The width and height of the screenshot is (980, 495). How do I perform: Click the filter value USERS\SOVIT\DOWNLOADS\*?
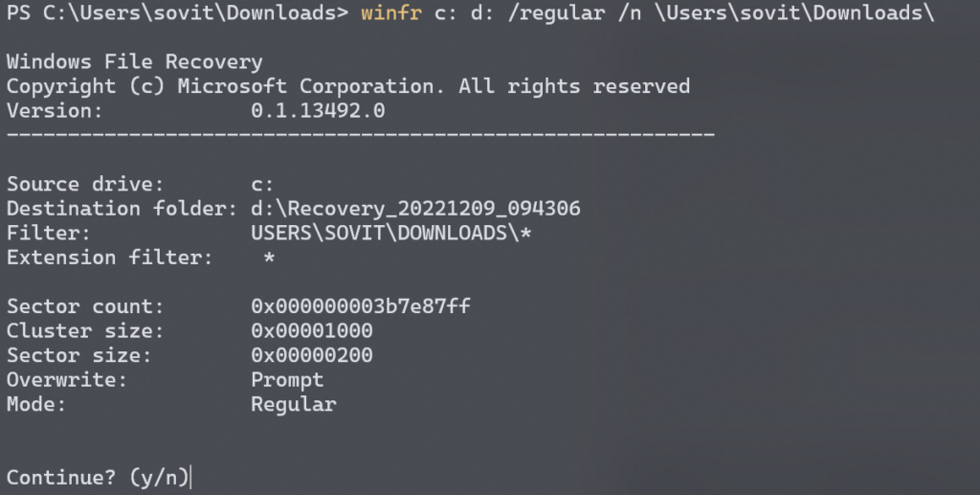[390, 233]
